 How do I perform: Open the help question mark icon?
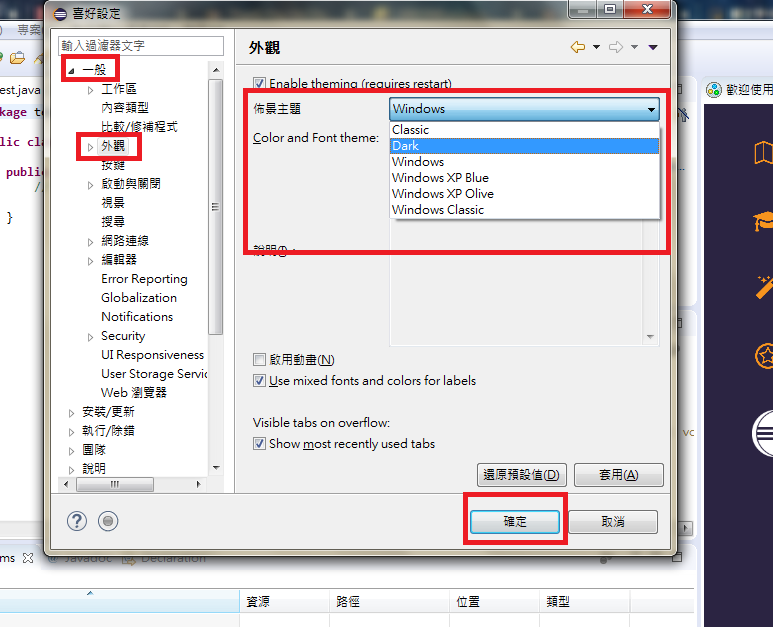click(77, 521)
